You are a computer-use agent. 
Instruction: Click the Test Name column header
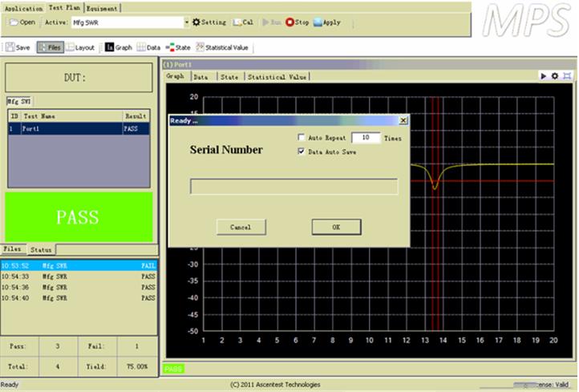[x=71, y=116]
